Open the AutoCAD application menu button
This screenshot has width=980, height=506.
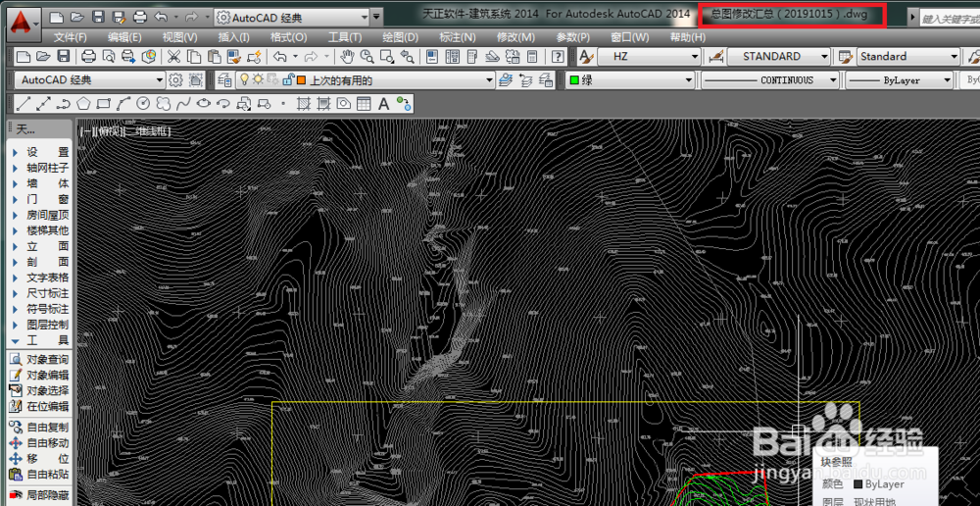click(24, 24)
